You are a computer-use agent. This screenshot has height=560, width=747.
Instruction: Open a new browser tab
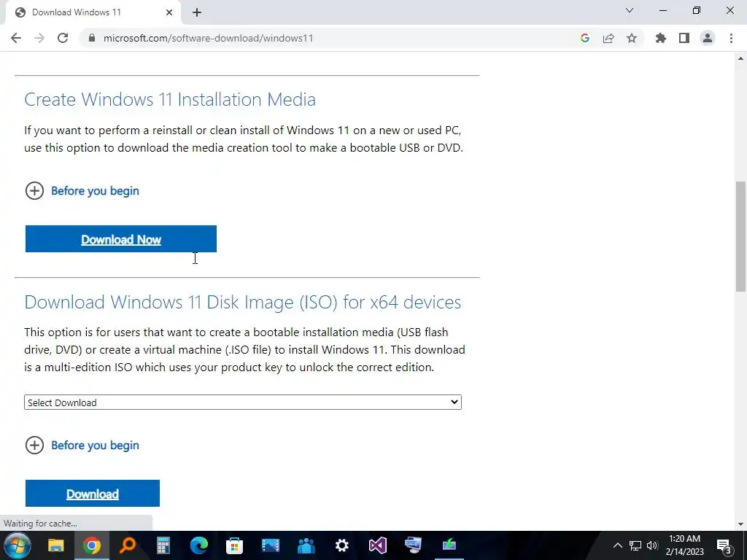(197, 12)
